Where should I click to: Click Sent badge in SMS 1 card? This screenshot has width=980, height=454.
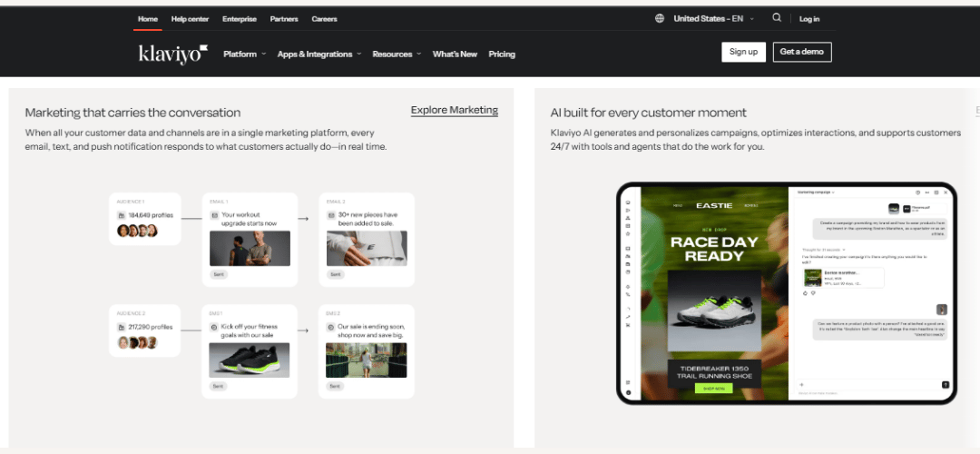tap(218, 387)
